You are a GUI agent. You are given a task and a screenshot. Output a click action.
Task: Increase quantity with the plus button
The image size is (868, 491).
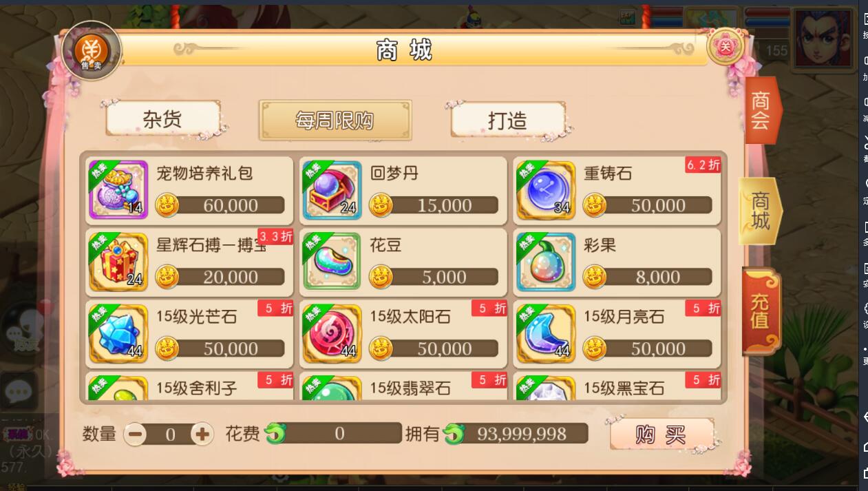202,434
